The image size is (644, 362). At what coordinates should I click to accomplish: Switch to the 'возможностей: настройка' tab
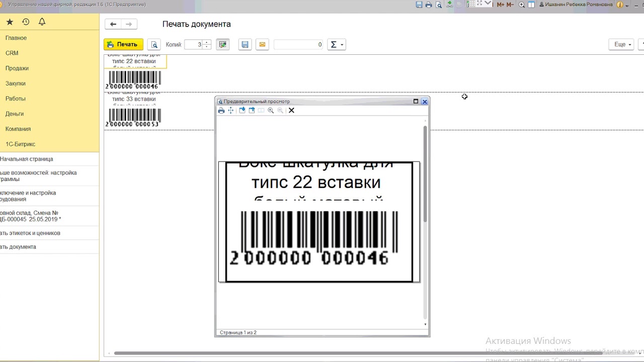[49, 175]
